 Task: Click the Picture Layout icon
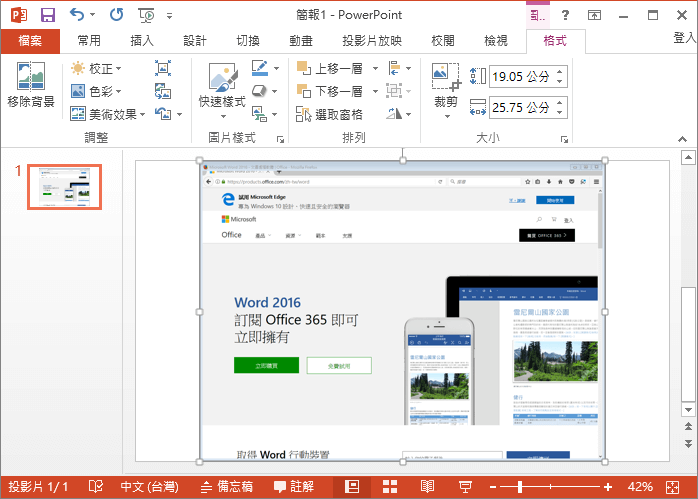point(260,114)
